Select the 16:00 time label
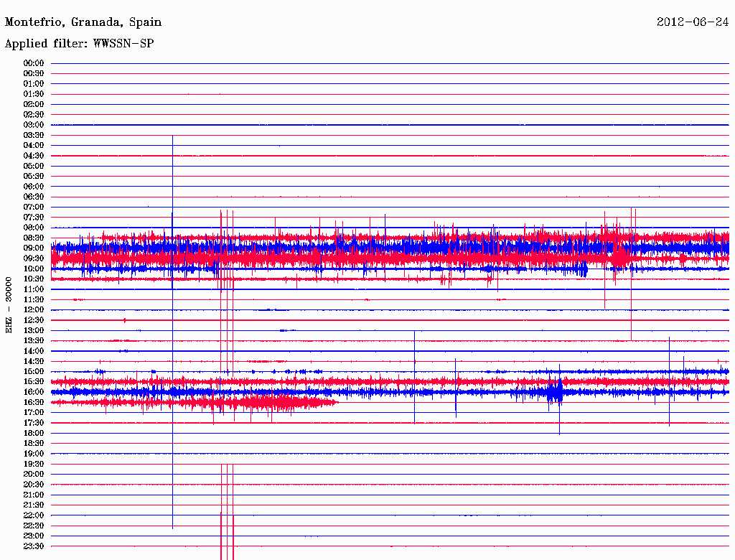 [x=33, y=392]
